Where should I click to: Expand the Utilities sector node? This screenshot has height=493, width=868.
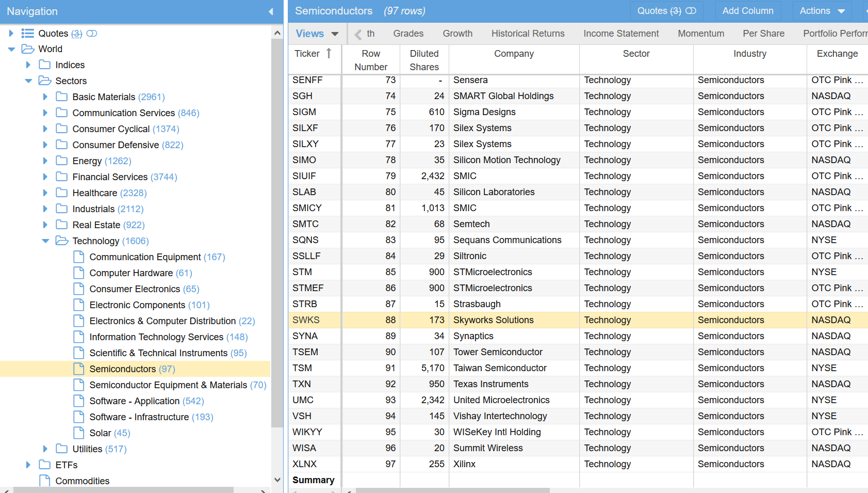point(45,449)
